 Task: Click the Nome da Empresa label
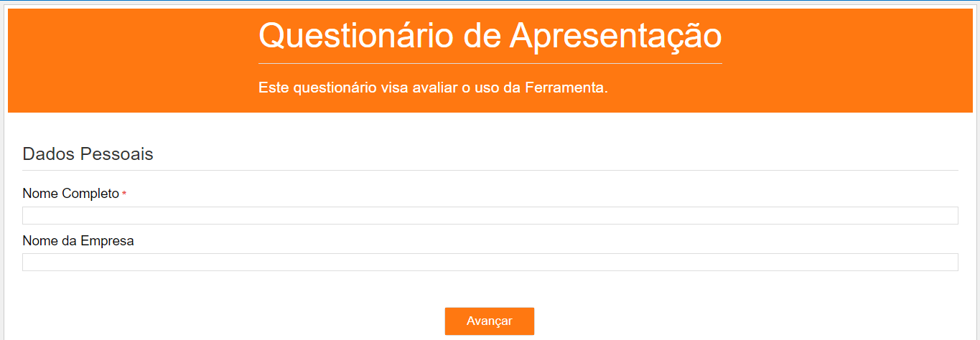tap(78, 241)
